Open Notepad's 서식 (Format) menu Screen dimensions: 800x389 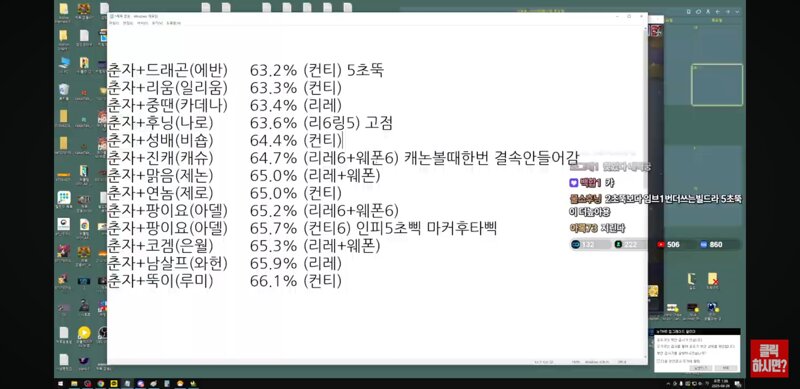(142, 23)
